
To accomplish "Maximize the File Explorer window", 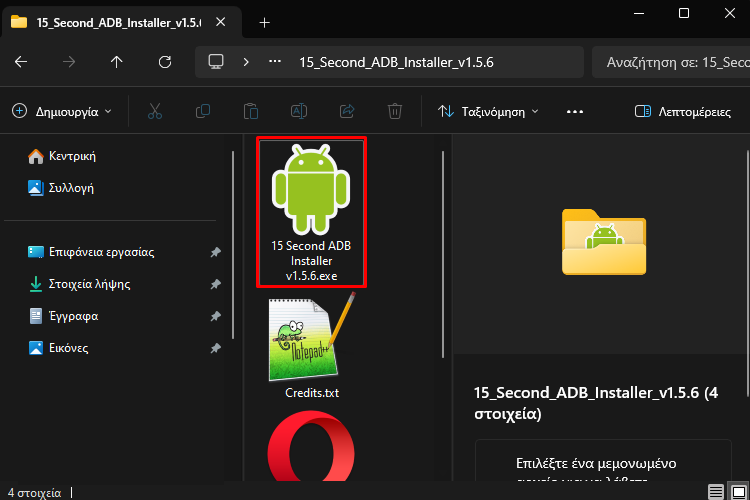I will point(684,13).
